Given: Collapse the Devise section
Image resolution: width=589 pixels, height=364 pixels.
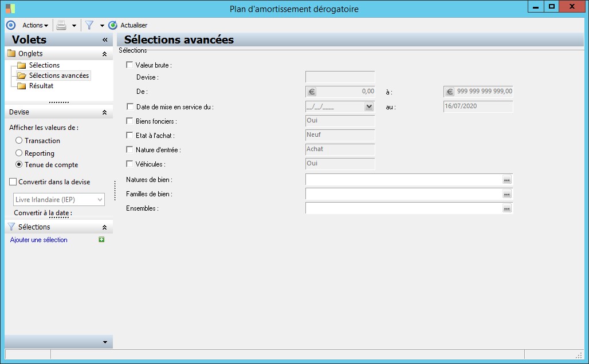Looking at the screenshot, I should [104, 112].
